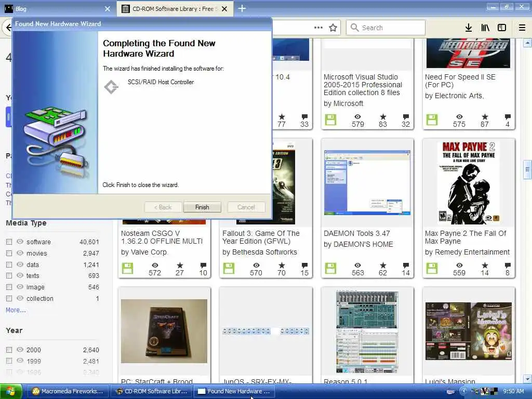Click the page scrollbar down arrow
Viewport: 532px width, 399px height.
(527, 379)
